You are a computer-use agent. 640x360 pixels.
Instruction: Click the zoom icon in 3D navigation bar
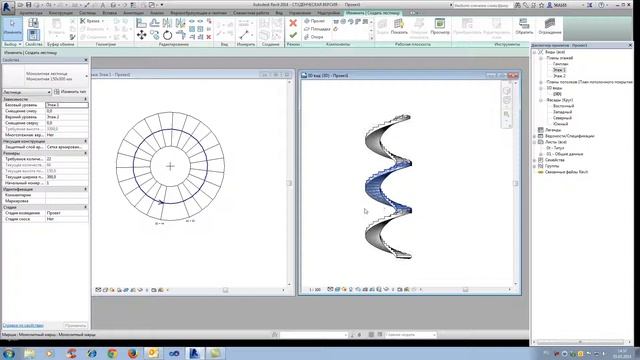point(507,114)
